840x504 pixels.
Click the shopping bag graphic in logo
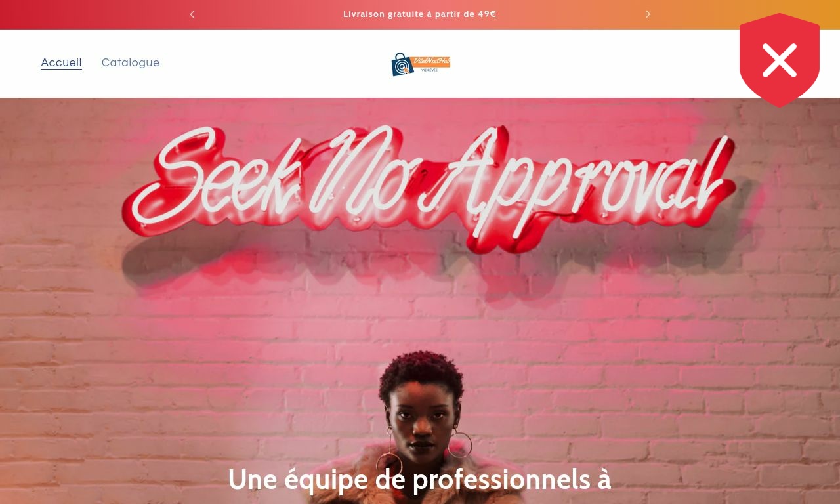coord(402,65)
